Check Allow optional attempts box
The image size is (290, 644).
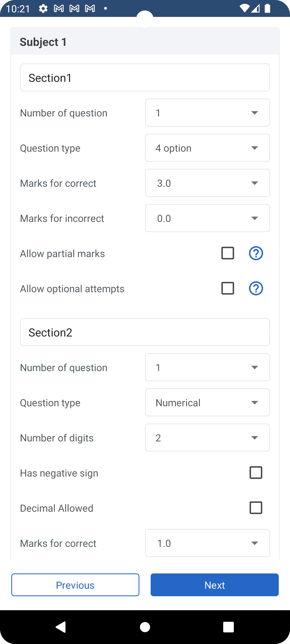point(227,288)
